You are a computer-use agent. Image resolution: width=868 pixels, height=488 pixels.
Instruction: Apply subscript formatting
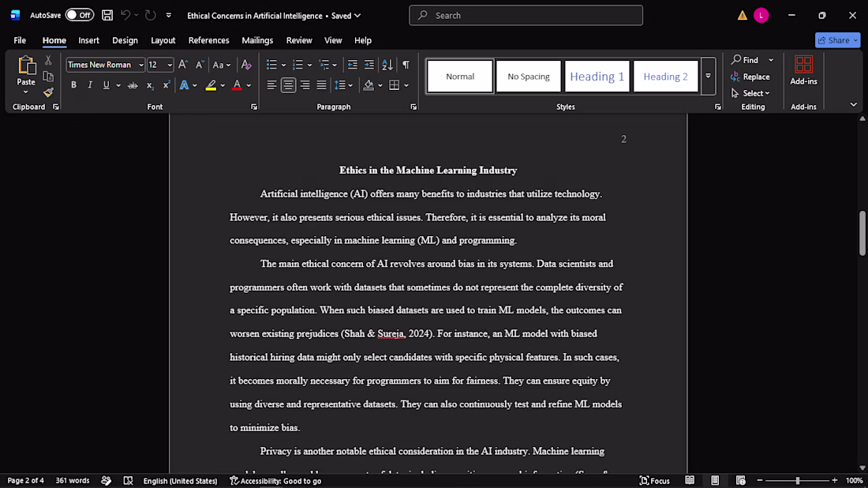149,85
